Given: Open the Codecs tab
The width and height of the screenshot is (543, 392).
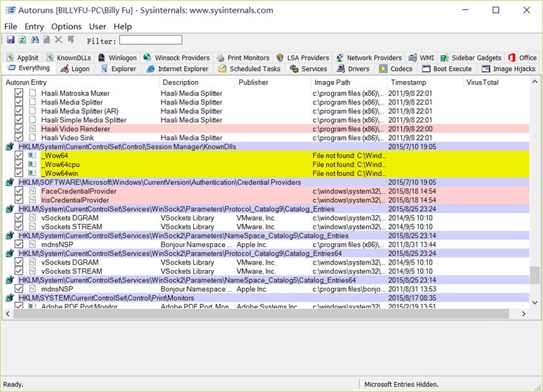Looking at the screenshot, I should click(x=396, y=68).
